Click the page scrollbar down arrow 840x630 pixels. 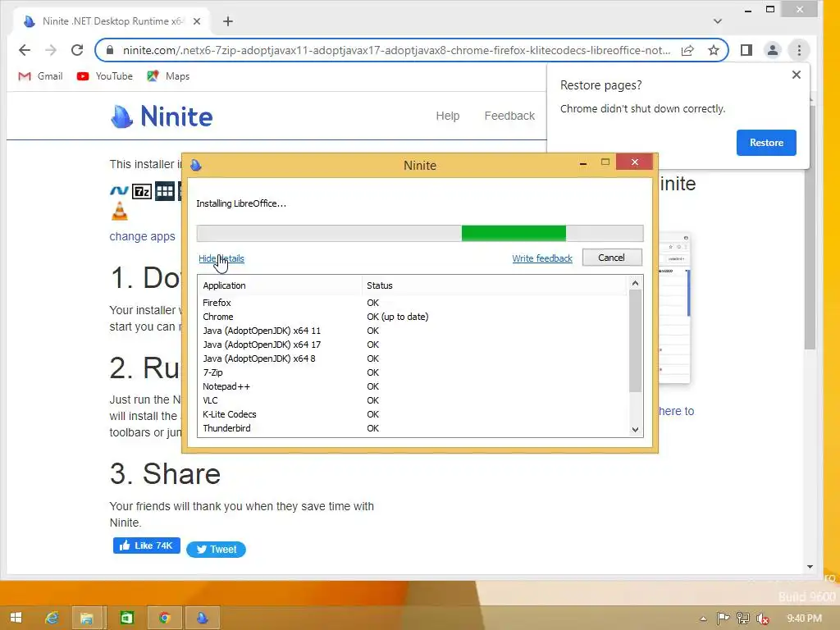click(x=810, y=567)
